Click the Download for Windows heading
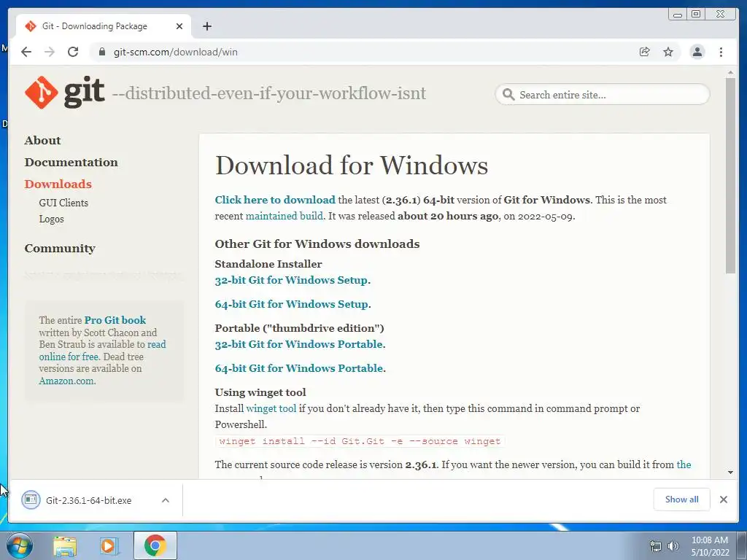Screen dimensions: 747x560 (352, 166)
